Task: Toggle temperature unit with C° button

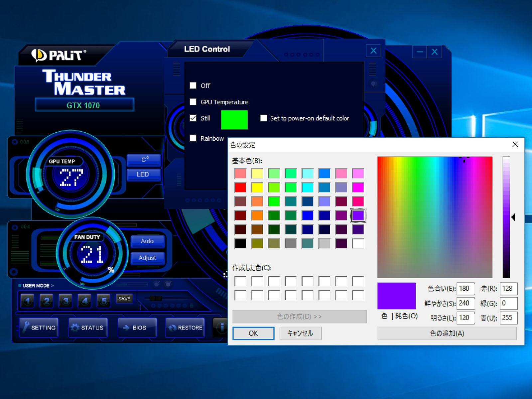Action: click(144, 160)
